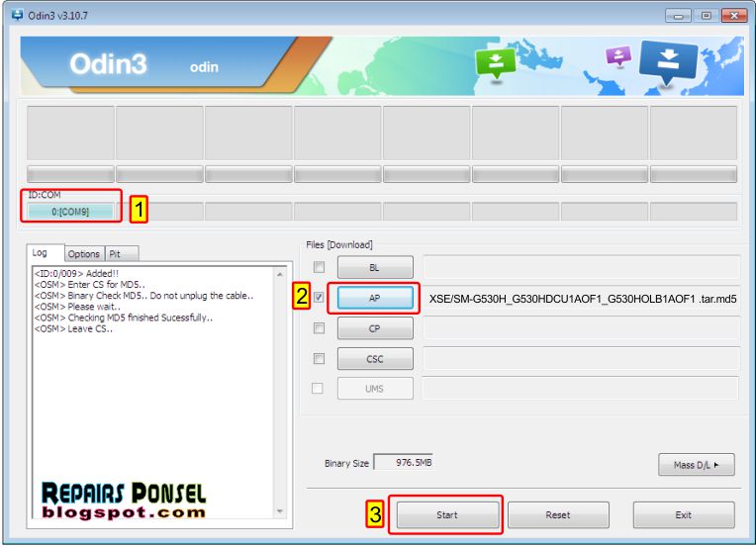Click 'Leave CS..' log line
756x548 pixels.
(x=73, y=328)
